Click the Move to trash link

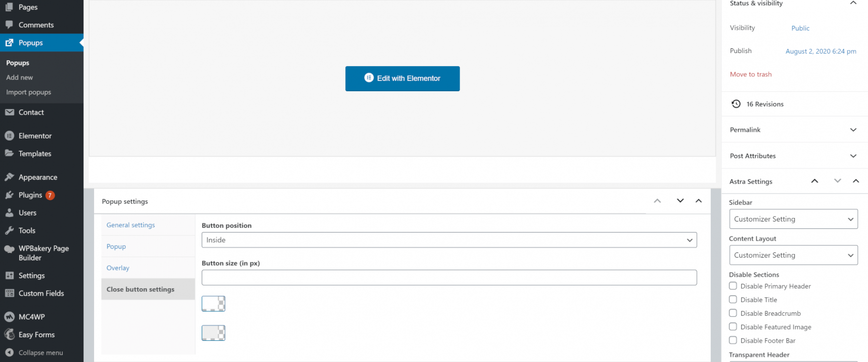pos(750,74)
